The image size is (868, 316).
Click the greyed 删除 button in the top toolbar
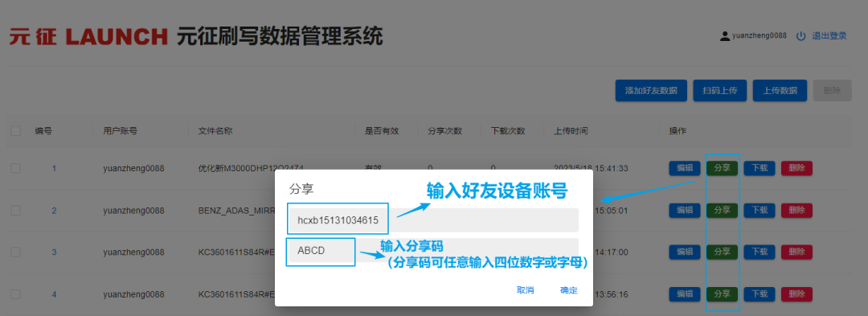click(832, 91)
